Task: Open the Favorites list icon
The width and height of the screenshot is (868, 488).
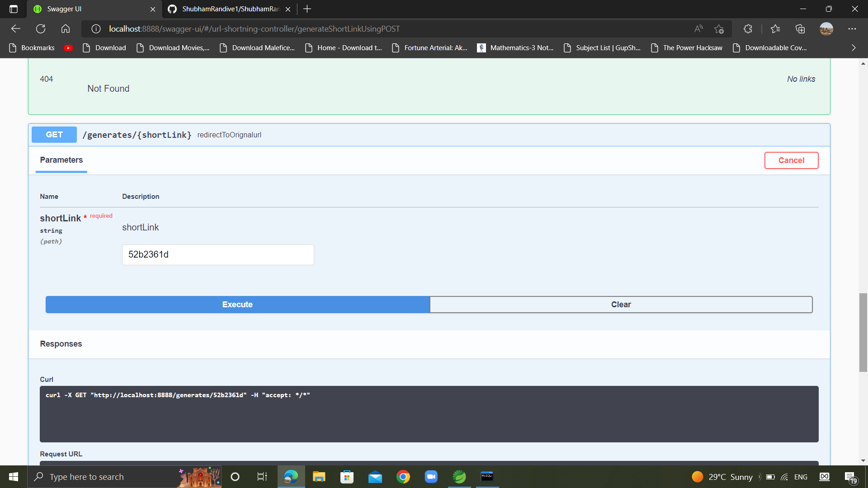Action: coord(775,28)
